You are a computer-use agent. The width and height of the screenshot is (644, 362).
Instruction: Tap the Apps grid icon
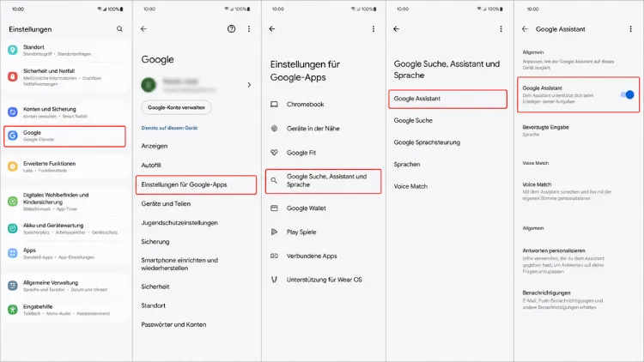pos(13,253)
